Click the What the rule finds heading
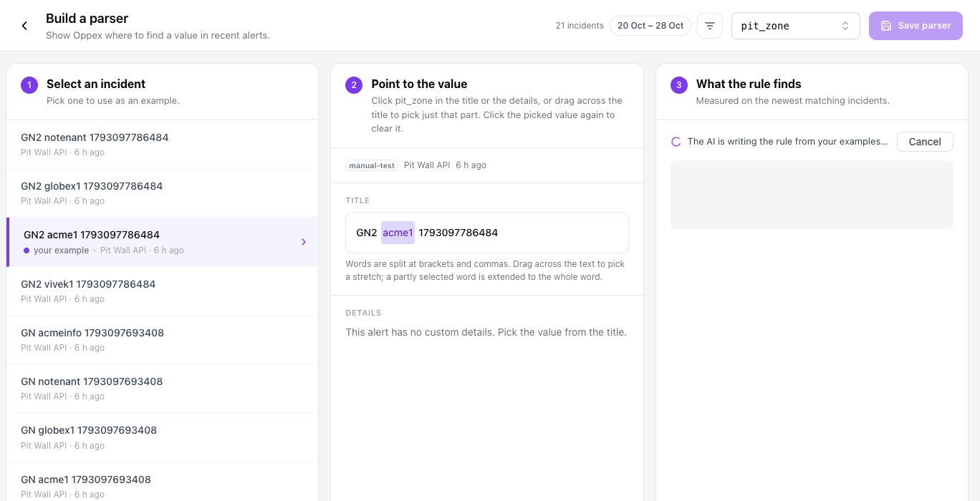This screenshot has height=501, width=980. [749, 84]
